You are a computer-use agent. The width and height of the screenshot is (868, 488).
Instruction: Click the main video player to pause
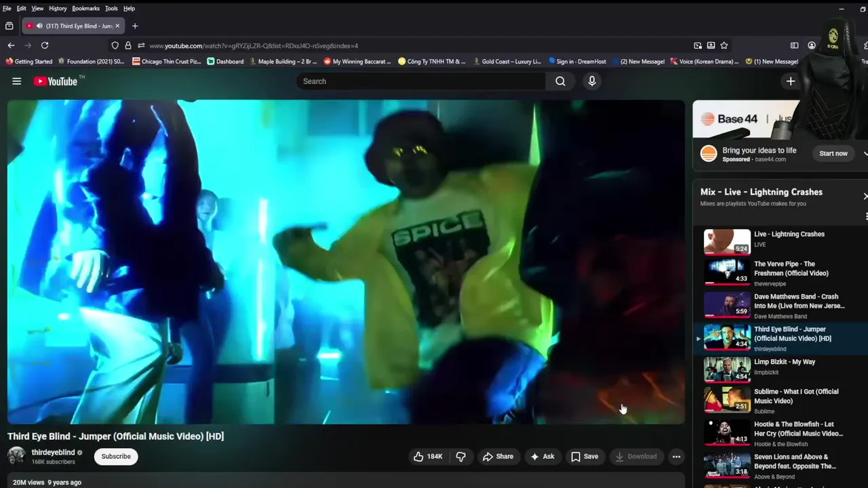tap(346, 262)
